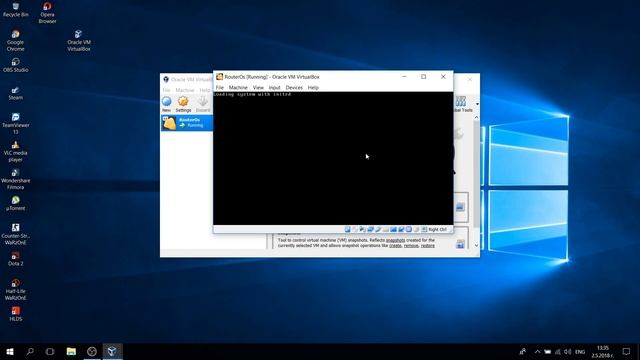Open Machine menu in RouterOs VM window

(x=238, y=87)
